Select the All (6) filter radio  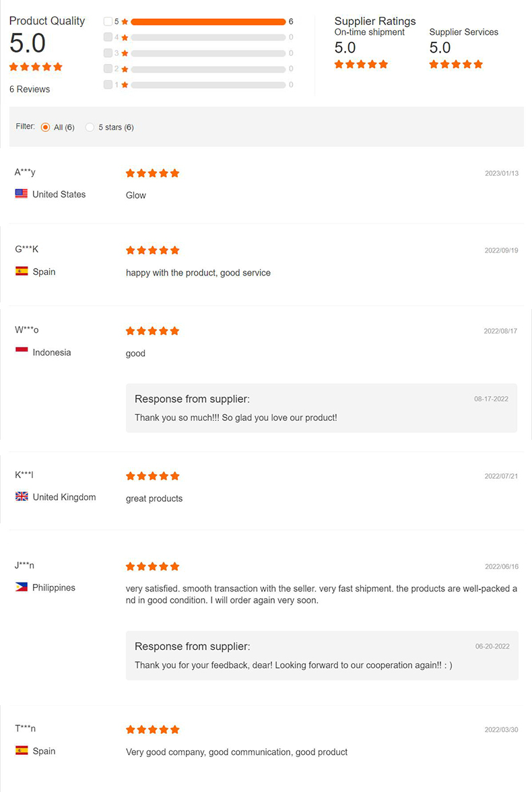45,127
